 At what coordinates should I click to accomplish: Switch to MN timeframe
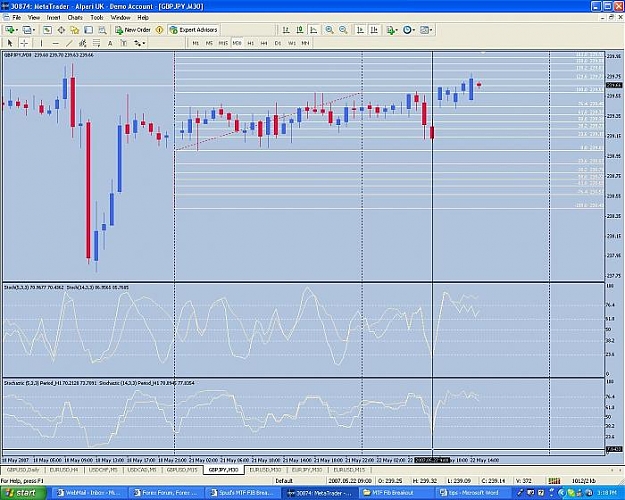[305, 43]
